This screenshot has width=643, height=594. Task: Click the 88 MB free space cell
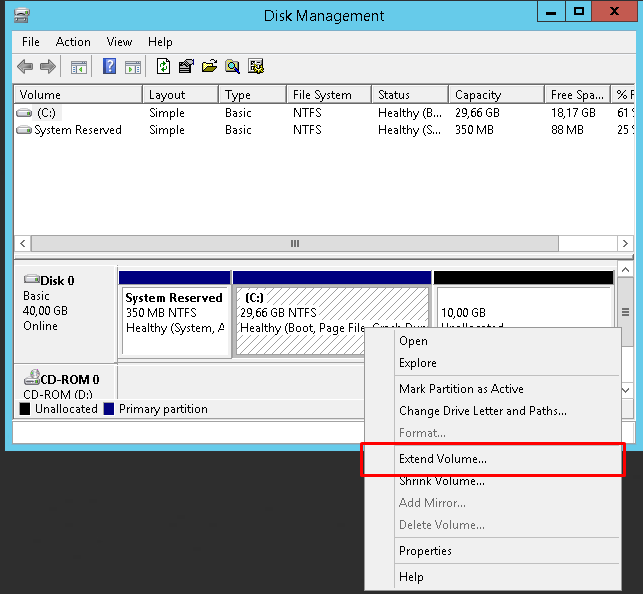[x=567, y=130]
